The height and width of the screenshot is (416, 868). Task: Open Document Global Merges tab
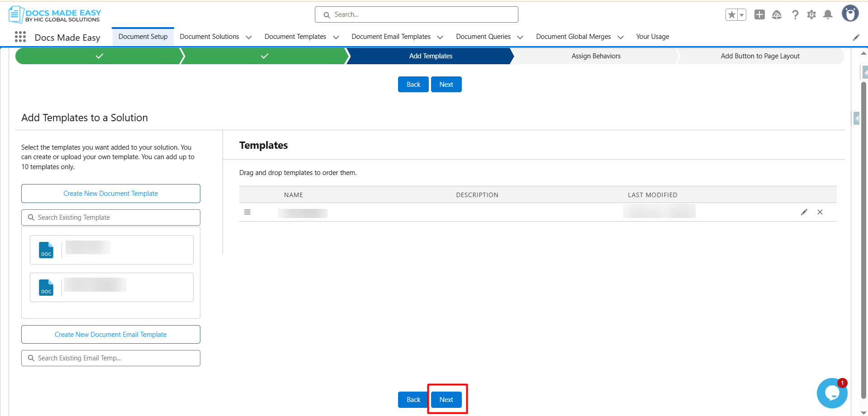coord(574,37)
